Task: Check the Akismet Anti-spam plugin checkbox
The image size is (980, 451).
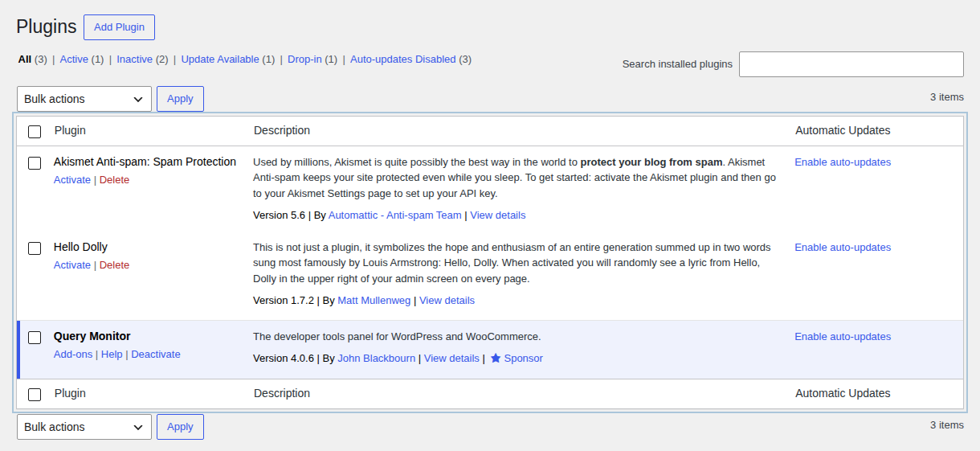Action: [x=35, y=163]
